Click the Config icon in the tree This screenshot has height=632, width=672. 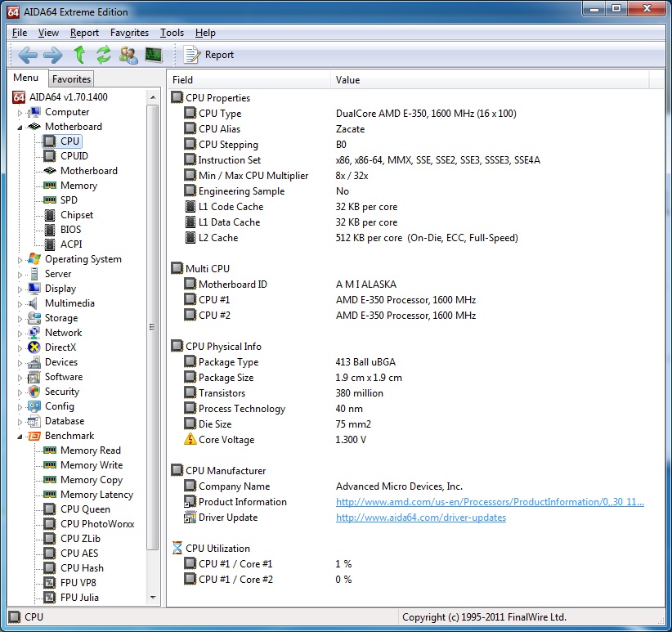[34, 406]
